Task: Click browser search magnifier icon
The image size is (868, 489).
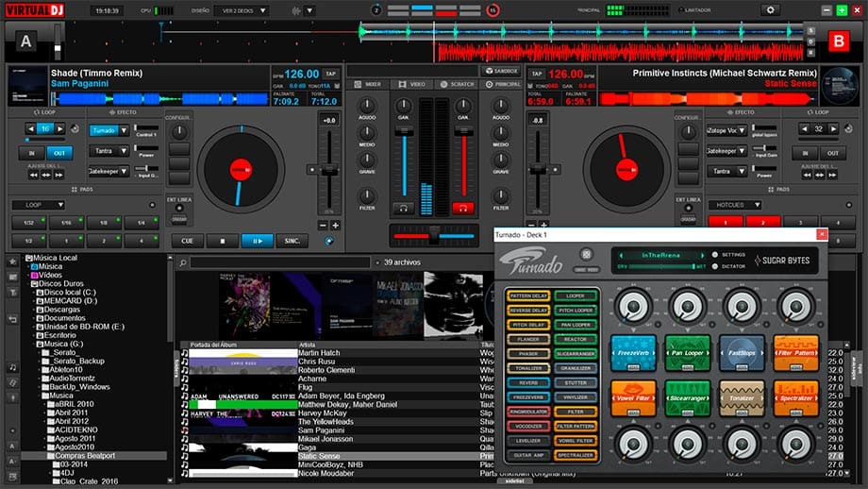Action: click(183, 262)
